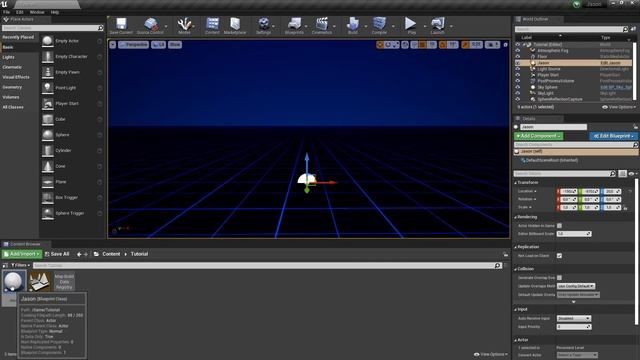Uncheck Net Load on Client checkbox
This screenshot has height=360, width=640.
click(559, 256)
